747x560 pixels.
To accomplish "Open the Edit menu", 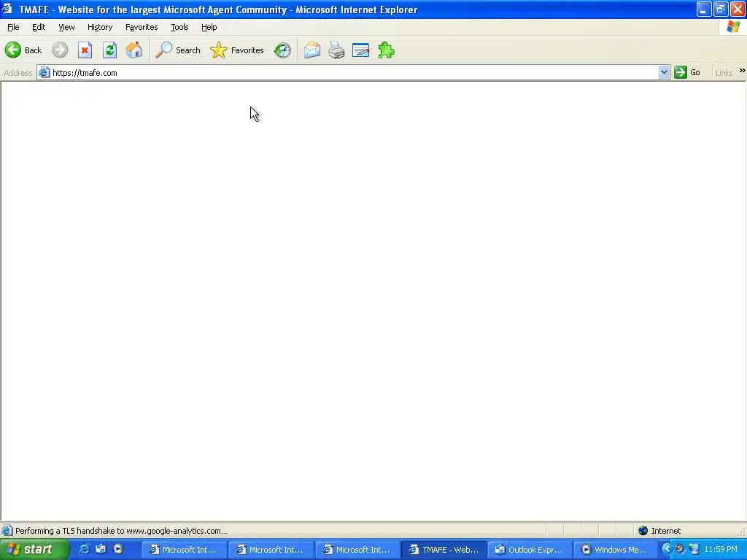I will tap(39, 27).
